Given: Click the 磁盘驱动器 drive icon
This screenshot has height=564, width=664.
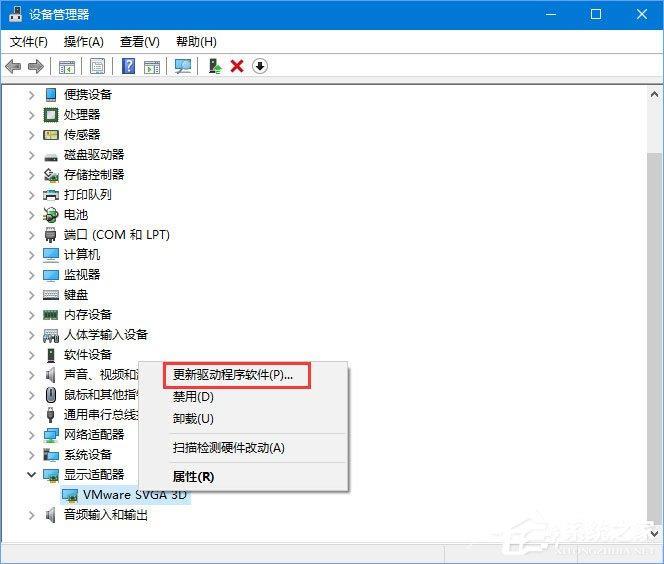Looking at the screenshot, I should (x=51, y=157).
